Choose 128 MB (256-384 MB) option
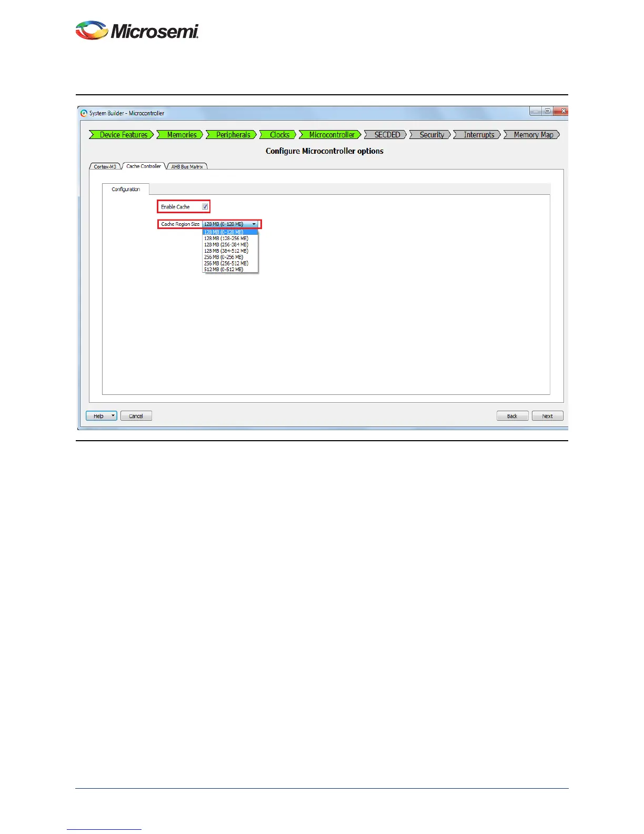The width and height of the screenshot is (644, 834). coord(230,245)
